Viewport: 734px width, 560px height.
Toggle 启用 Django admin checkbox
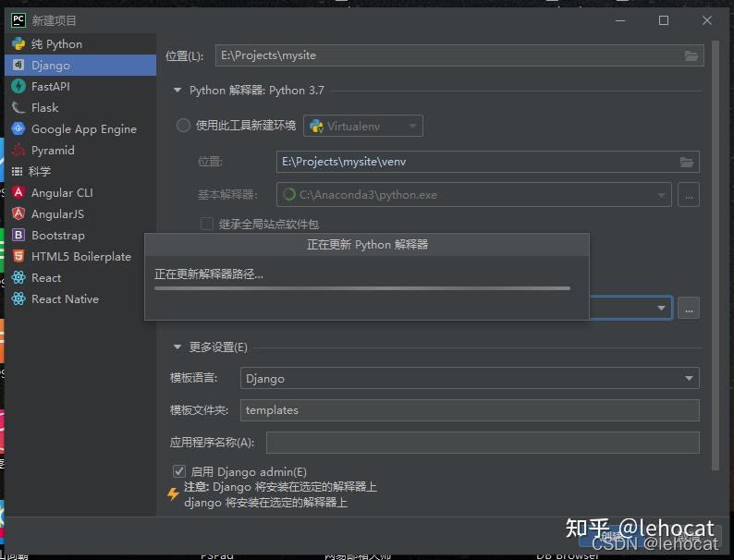point(178,471)
